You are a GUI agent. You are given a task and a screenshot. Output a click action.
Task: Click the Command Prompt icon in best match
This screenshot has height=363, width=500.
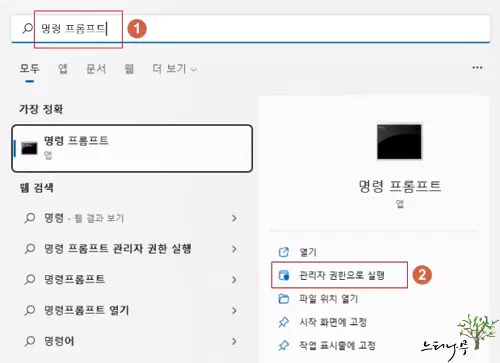pos(29,148)
